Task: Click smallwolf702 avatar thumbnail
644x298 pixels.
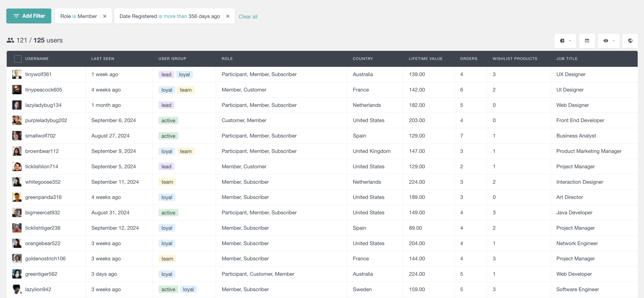Action: pyautogui.click(x=17, y=136)
